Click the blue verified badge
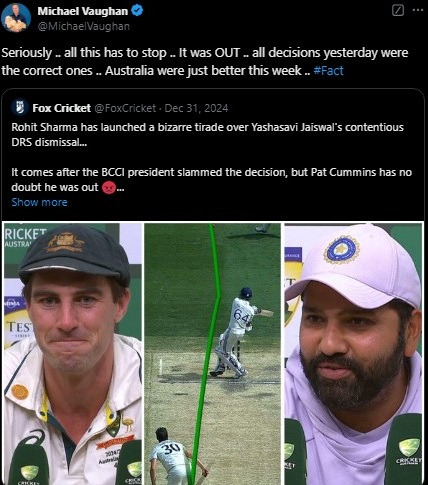 pyautogui.click(x=137, y=11)
